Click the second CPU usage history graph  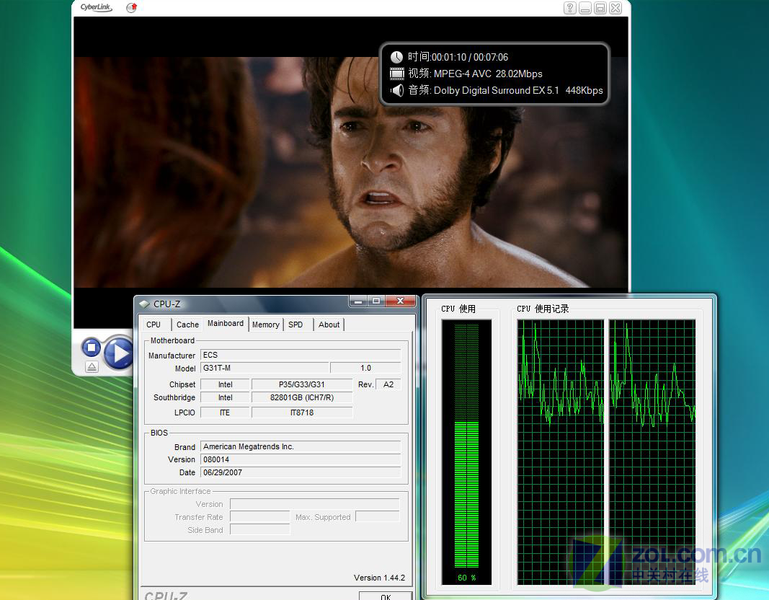pos(652,452)
